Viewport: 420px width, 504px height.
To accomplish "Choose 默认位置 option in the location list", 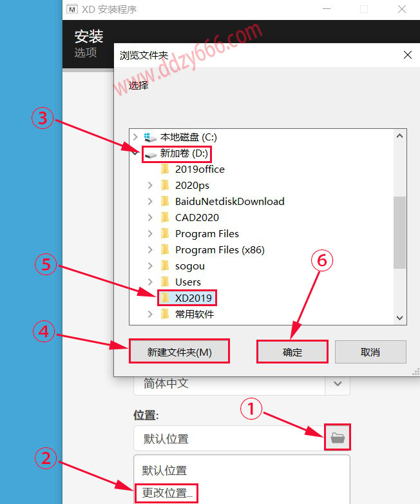I will (165, 470).
